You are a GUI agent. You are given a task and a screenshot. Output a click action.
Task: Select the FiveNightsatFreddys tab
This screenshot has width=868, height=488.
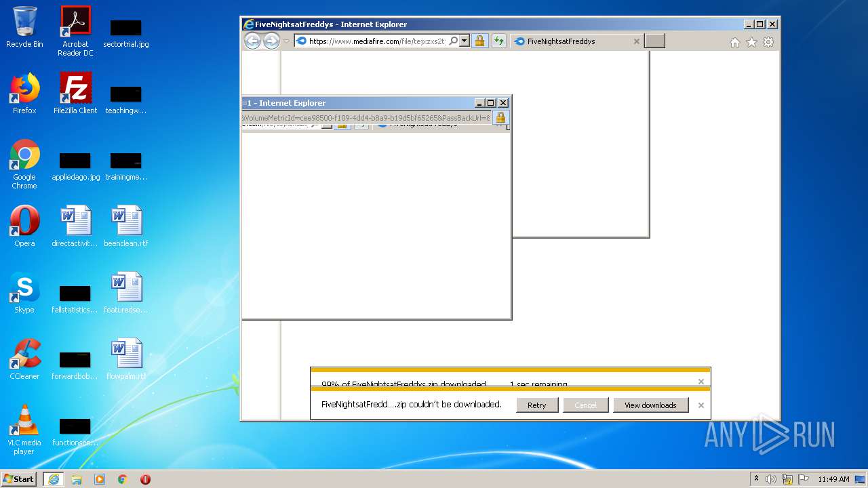(x=576, y=41)
